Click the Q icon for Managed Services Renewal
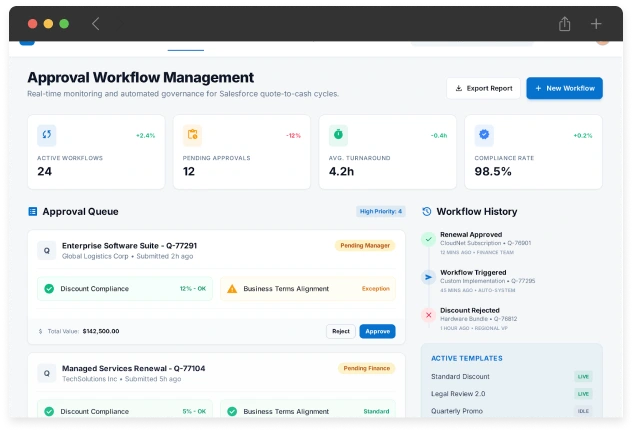The width and height of the screenshot is (634, 432). pos(47,373)
